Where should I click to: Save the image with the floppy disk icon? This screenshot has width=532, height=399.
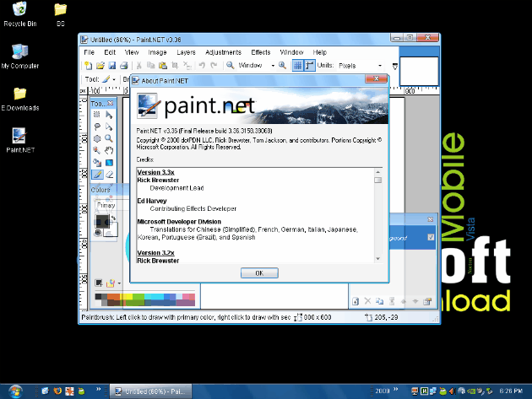[112, 66]
